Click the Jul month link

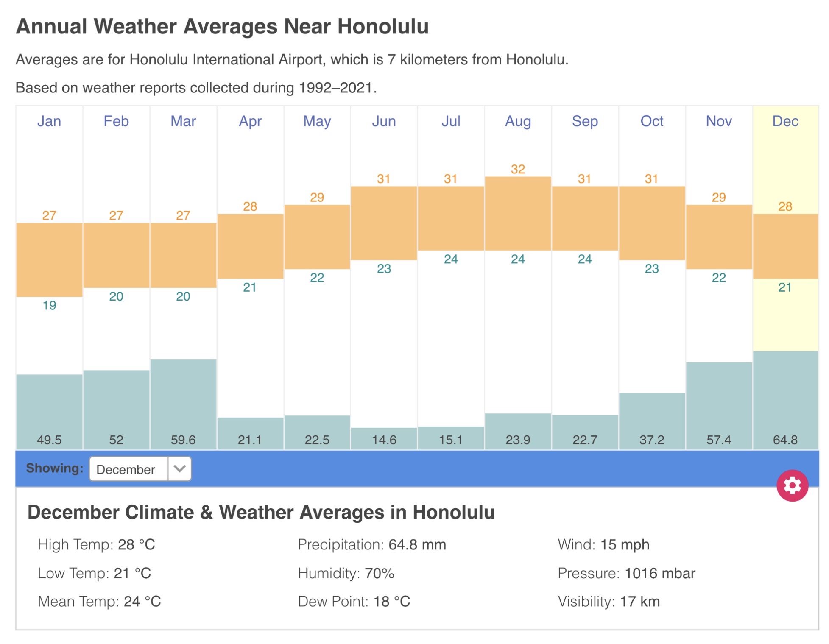coord(451,121)
